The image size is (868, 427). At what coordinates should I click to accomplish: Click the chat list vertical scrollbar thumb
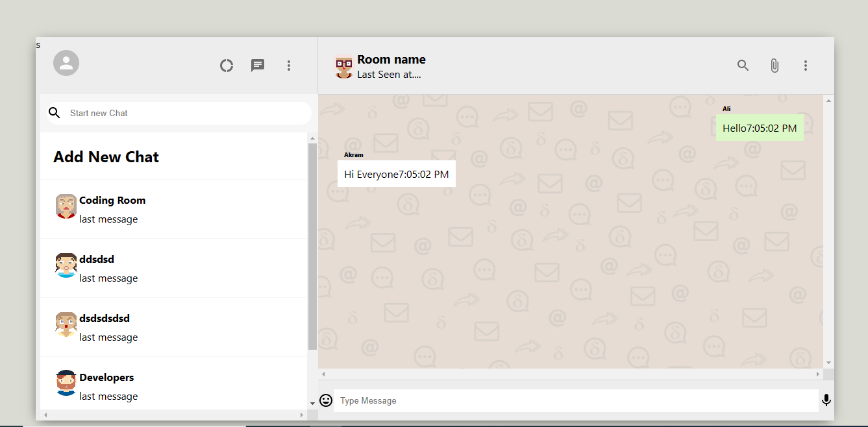pos(312,247)
